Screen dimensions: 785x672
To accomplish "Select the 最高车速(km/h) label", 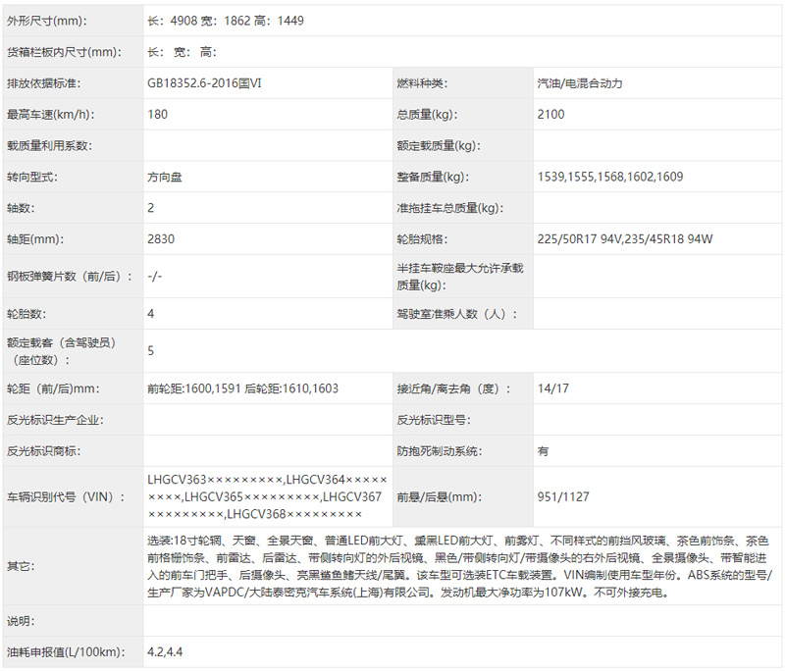I will point(51,114).
